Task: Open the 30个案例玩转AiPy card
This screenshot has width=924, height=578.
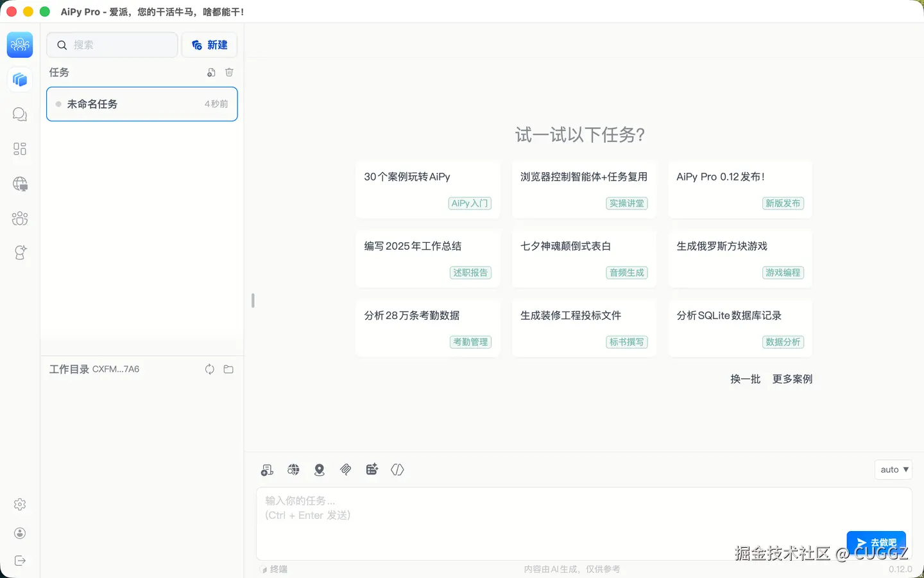Action: (x=428, y=190)
